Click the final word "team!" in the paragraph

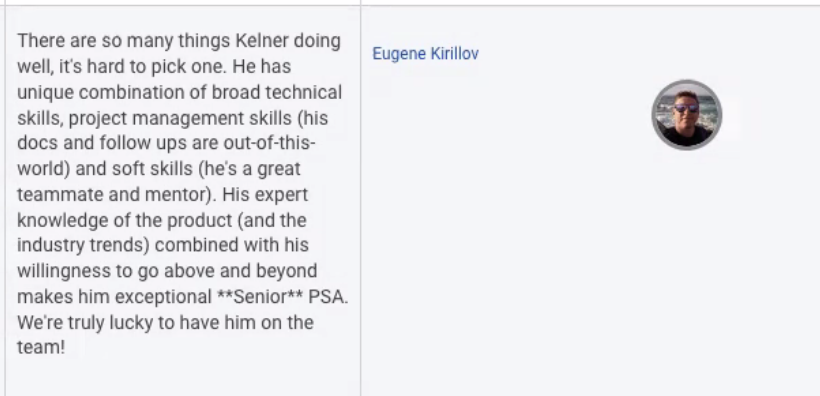(41, 348)
